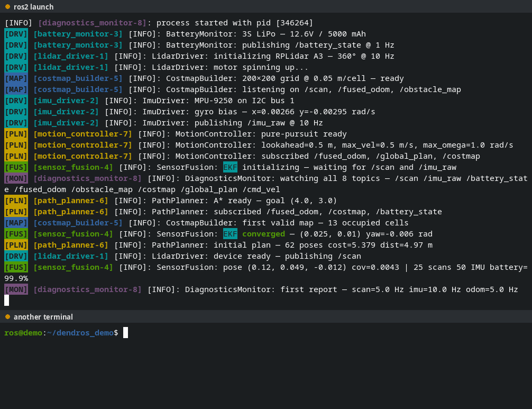Click '[costmap_builder-5]' on the 'listening on' line

click(78, 89)
